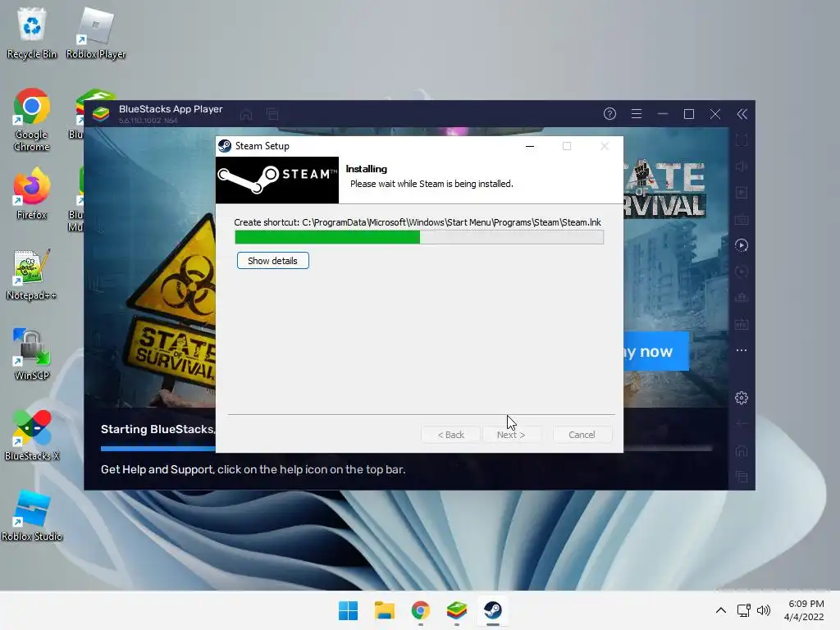
Task: Click the Steam installation progress bar
Action: pyautogui.click(x=419, y=237)
